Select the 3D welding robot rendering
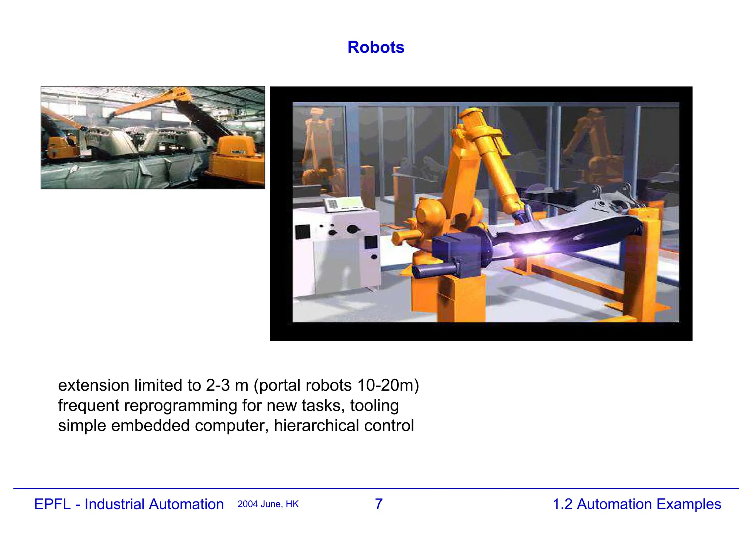Image resolution: width=756 pixels, height=535 pixels. pyautogui.click(x=481, y=213)
